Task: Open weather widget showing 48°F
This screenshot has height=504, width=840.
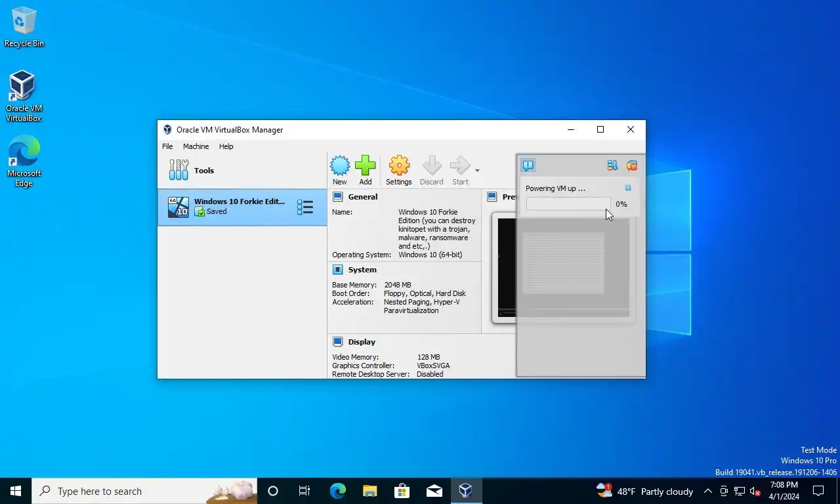Action: (x=644, y=491)
